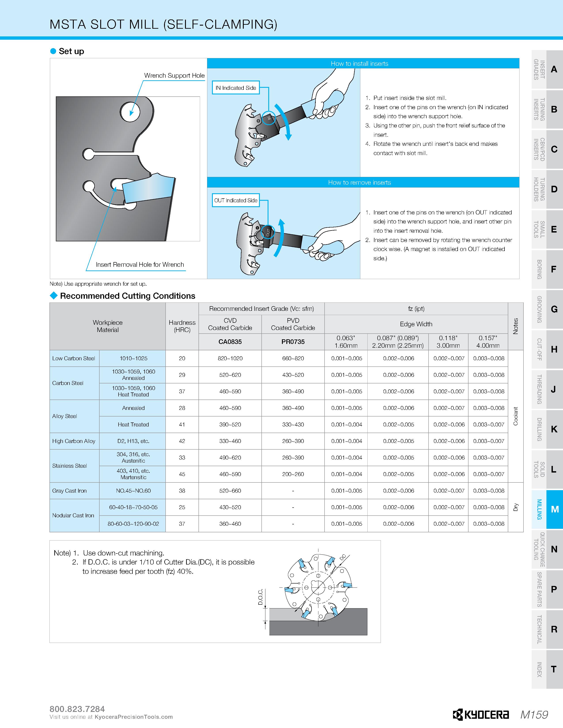The width and height of the screenshot is (563, 728).
Task: Click the "Recommended Cutting Conditions" heading
Action: (x=127, y=296)
